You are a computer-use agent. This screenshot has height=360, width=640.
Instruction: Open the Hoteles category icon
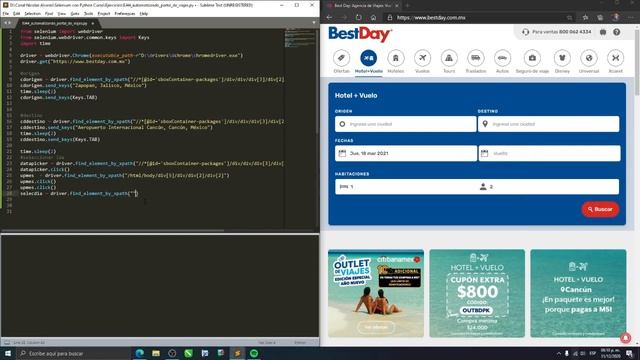tap(396, 58)
